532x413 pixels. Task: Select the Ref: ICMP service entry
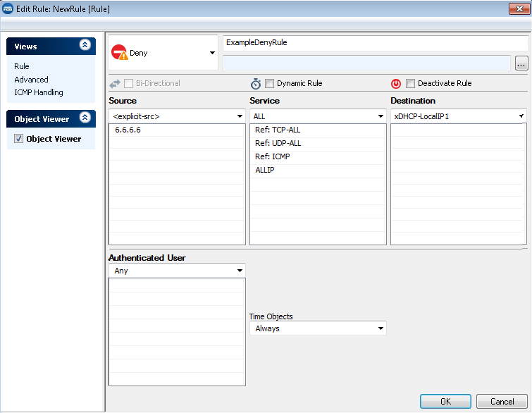click(318, 156)
